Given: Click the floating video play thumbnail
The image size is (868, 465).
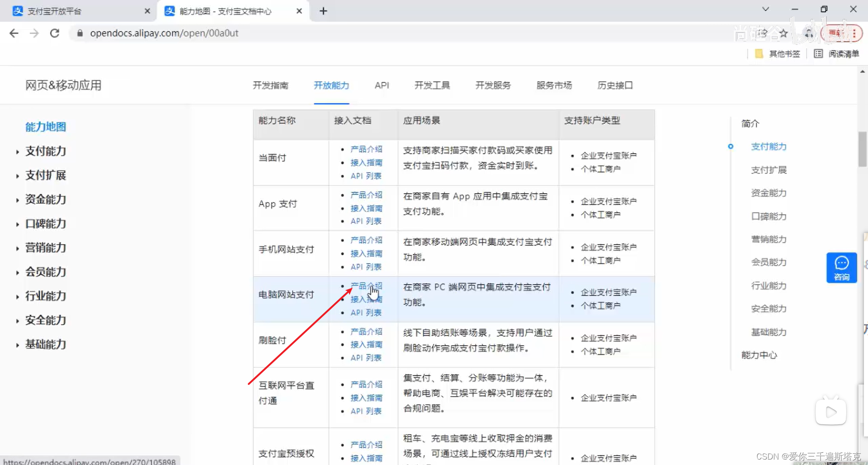Looking at the screenshot, I should click(831, 412).
